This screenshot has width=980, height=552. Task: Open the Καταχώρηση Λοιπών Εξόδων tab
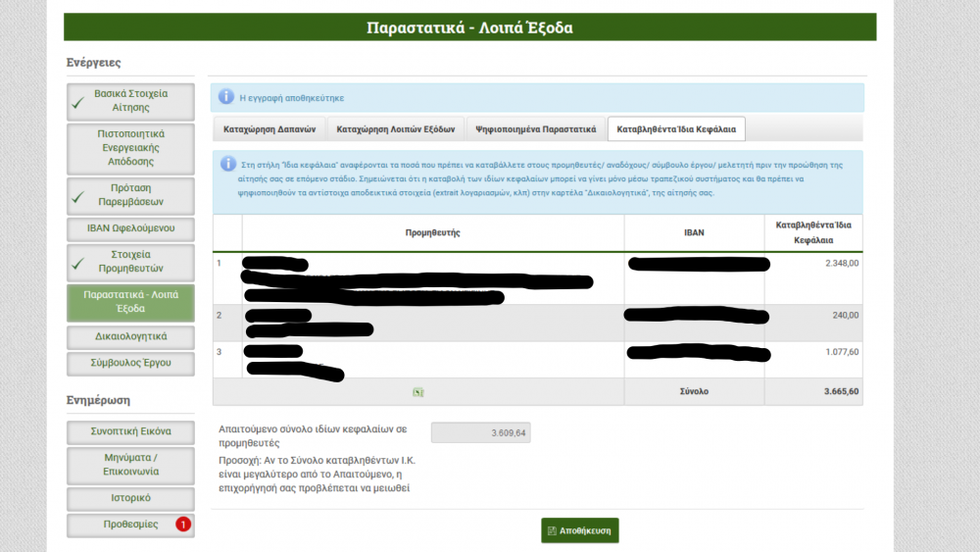396,129
